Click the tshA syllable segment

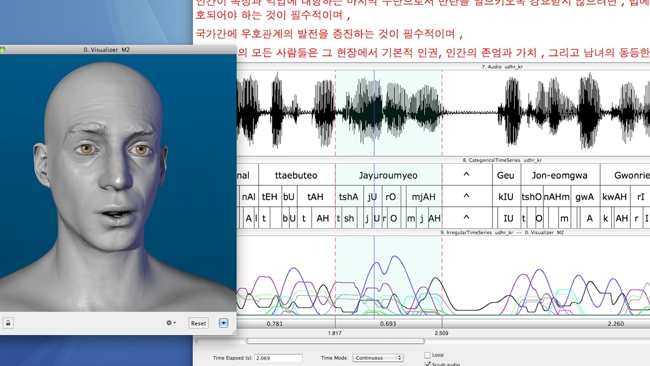coord(349,197)
